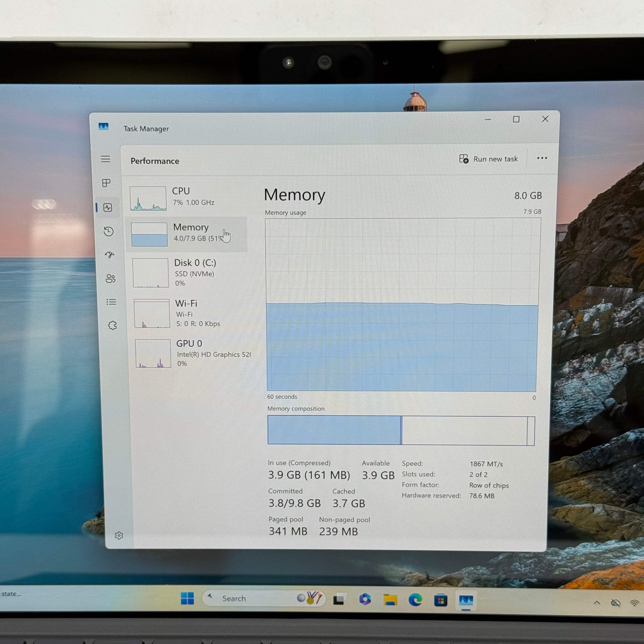Open the Task Manager navigation hamburger menu

[x=105, y=159]
